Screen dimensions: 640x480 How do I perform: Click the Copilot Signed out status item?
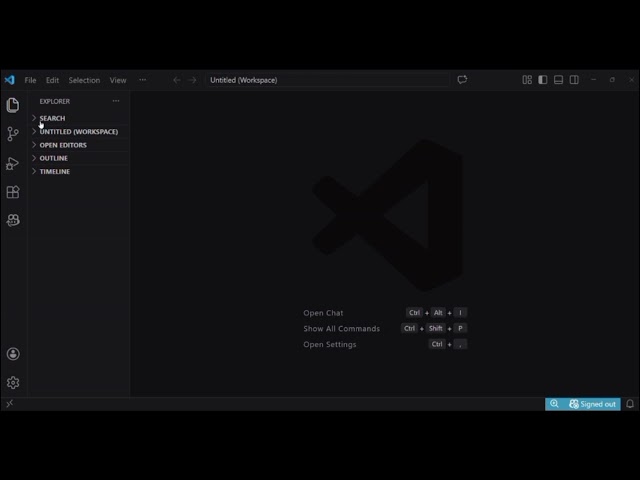click(592, 404)
